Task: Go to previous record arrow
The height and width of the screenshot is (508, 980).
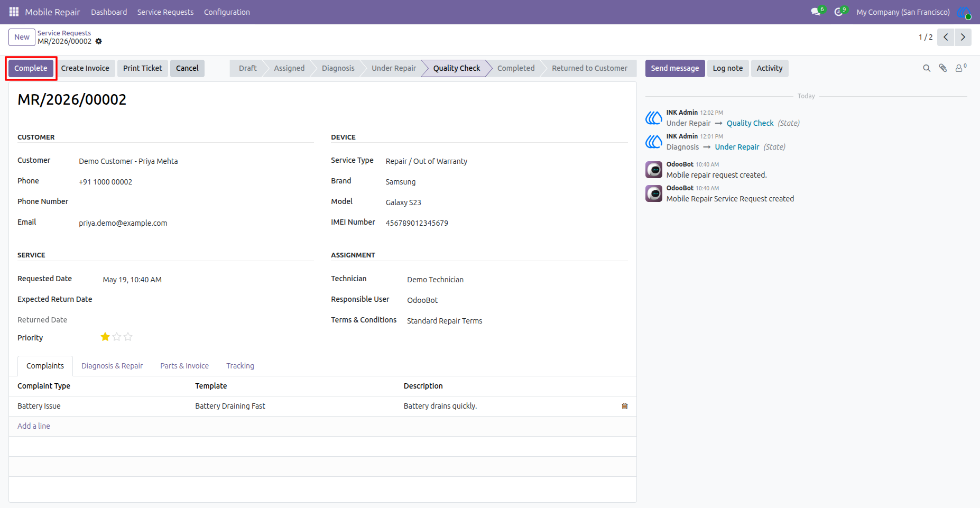Action: tap(946, 37)
